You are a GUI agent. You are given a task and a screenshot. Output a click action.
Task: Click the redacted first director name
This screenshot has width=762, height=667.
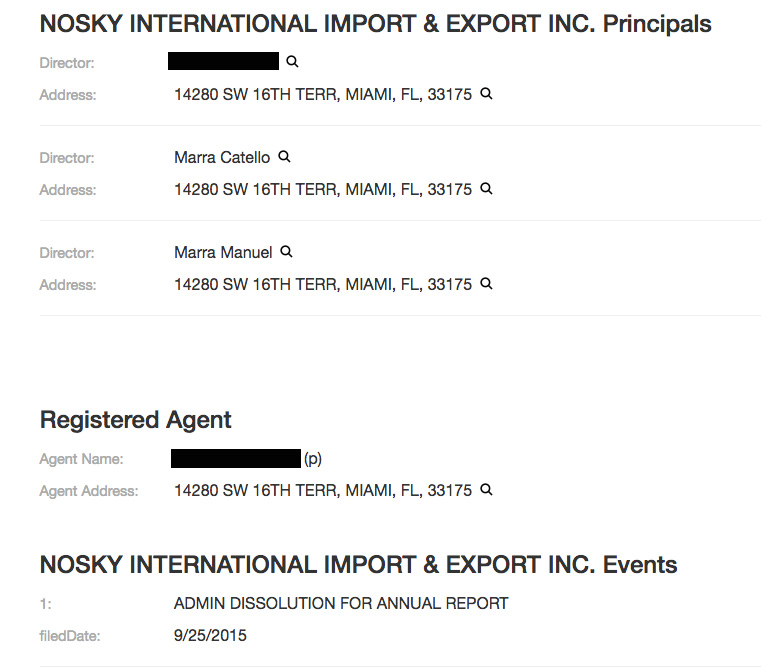tap(224, 61)
